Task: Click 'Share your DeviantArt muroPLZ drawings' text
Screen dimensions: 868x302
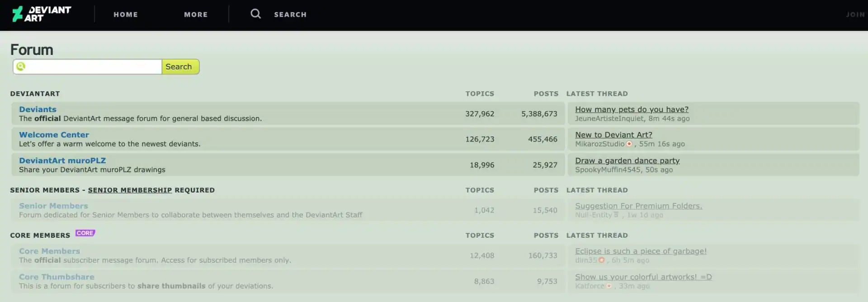Action: [x=92, y=170]
